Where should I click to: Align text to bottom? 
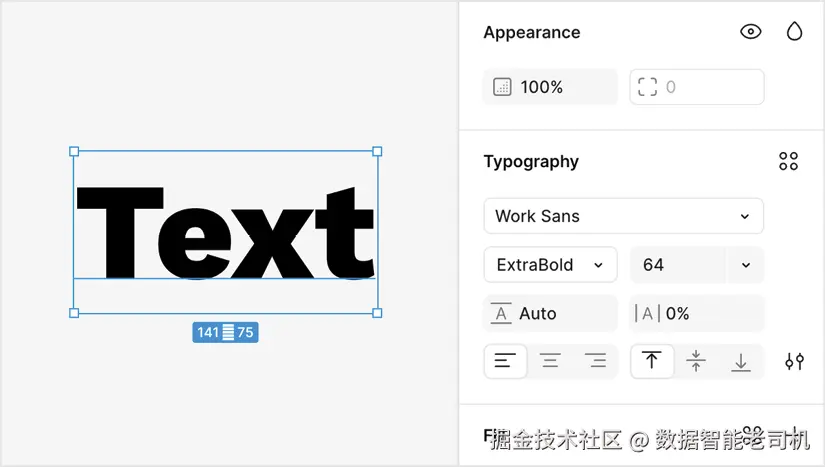(x=741, y=361)
